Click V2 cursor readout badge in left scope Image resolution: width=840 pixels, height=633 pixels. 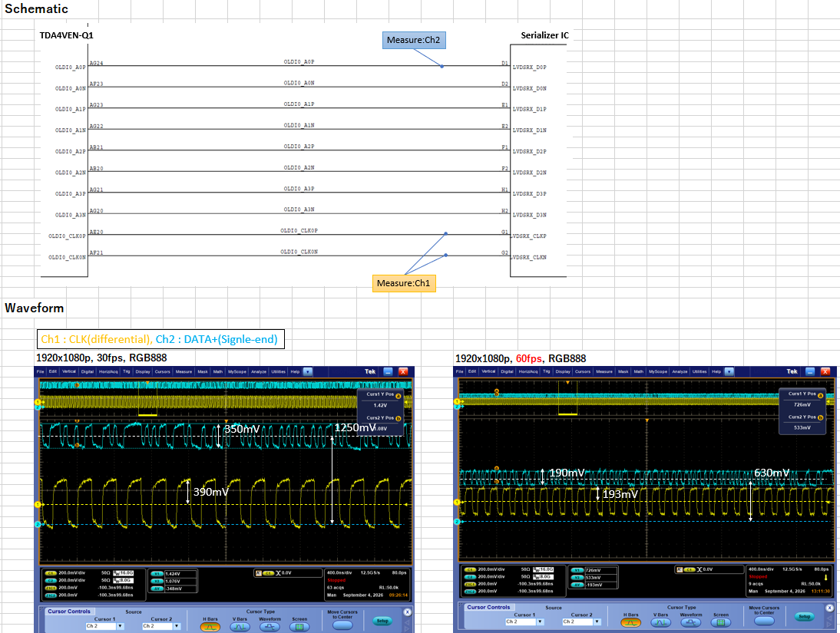coord(157,581)
